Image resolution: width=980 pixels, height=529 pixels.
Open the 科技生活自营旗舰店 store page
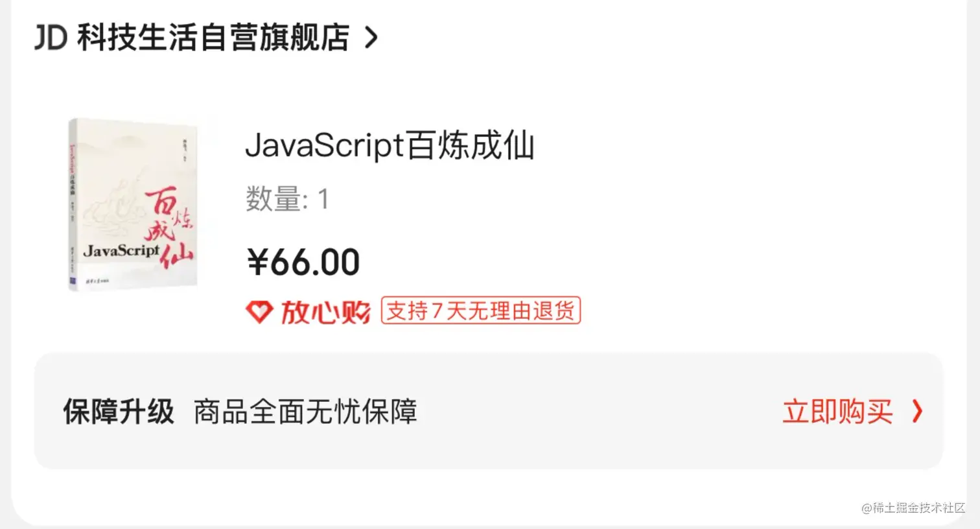click(x=213, y=38)
